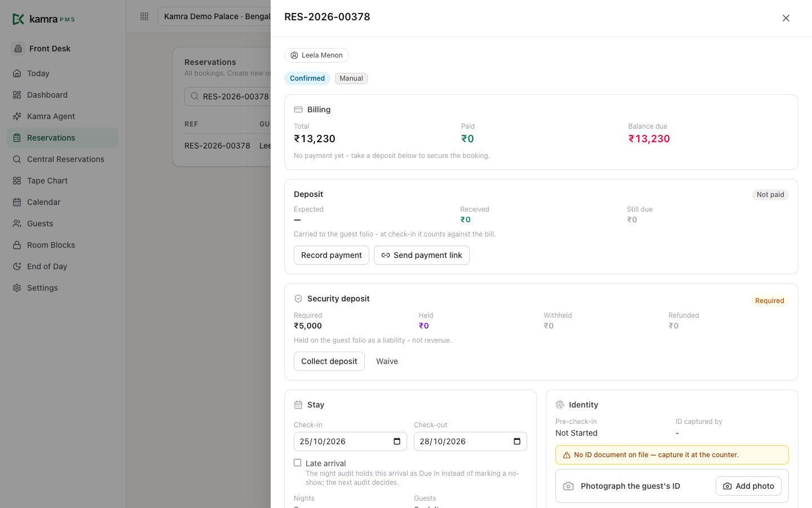
Task: Open the Tape Chart view
Action: (63, 181)
